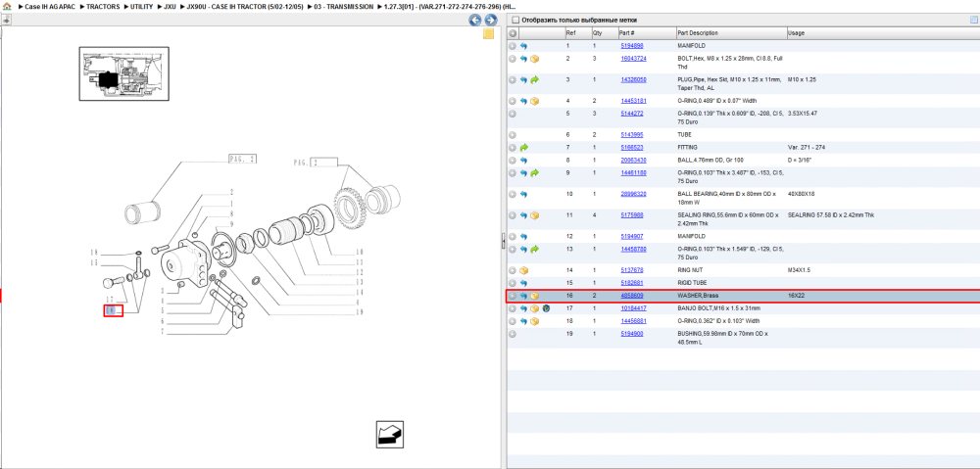Click blue back-arrow icon on RIGID TUBE row
This screenshot has width=980, height=469.
pyautogui.click(x=523, y=283)
